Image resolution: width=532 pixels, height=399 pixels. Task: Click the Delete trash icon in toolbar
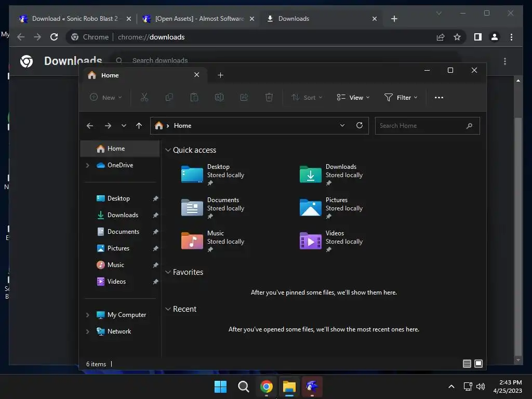tap(269, 97)
